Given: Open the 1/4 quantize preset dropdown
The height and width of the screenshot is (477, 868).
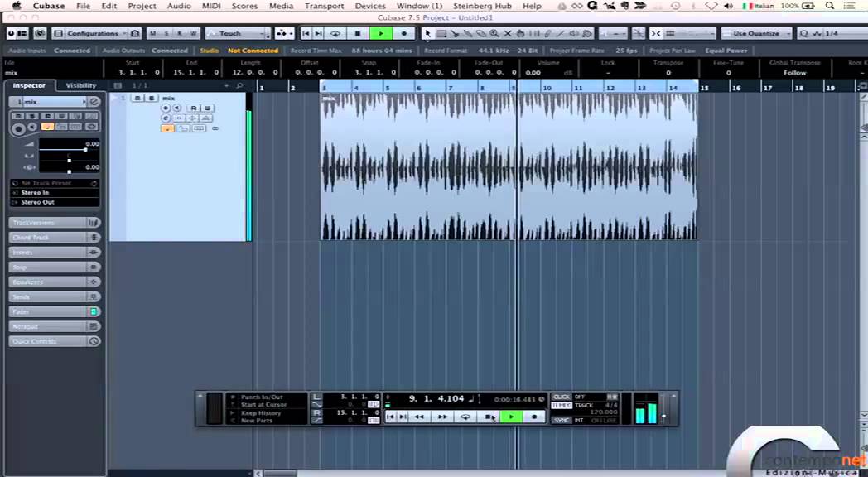Looking at the screenshot, I should tap(831, 34).
